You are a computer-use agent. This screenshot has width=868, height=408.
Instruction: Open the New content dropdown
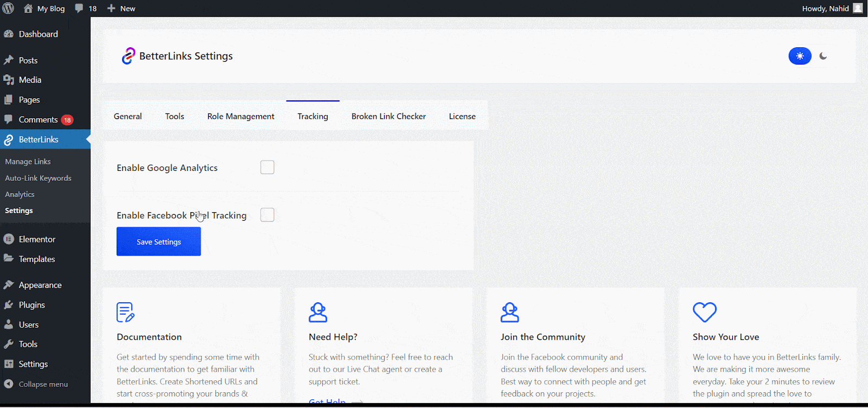121,8
